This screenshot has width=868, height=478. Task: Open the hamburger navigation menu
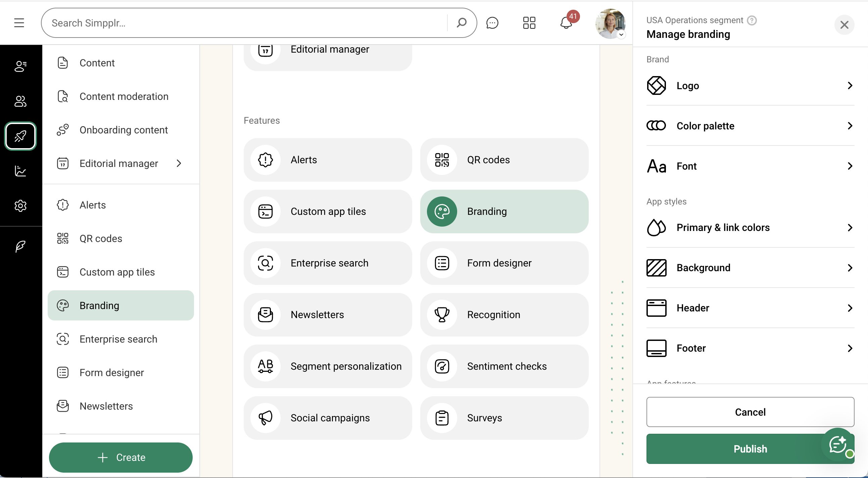point(19,23)
